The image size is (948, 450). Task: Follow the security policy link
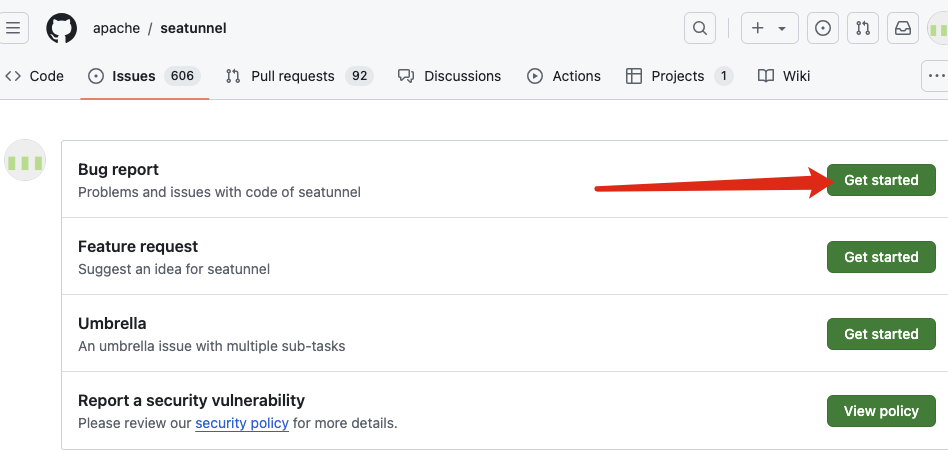[x=242, y=423]
